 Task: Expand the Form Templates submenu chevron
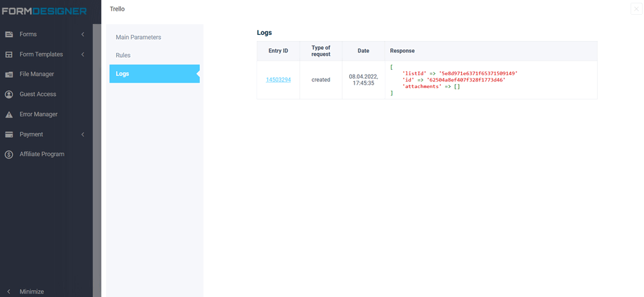pos(83,54)
